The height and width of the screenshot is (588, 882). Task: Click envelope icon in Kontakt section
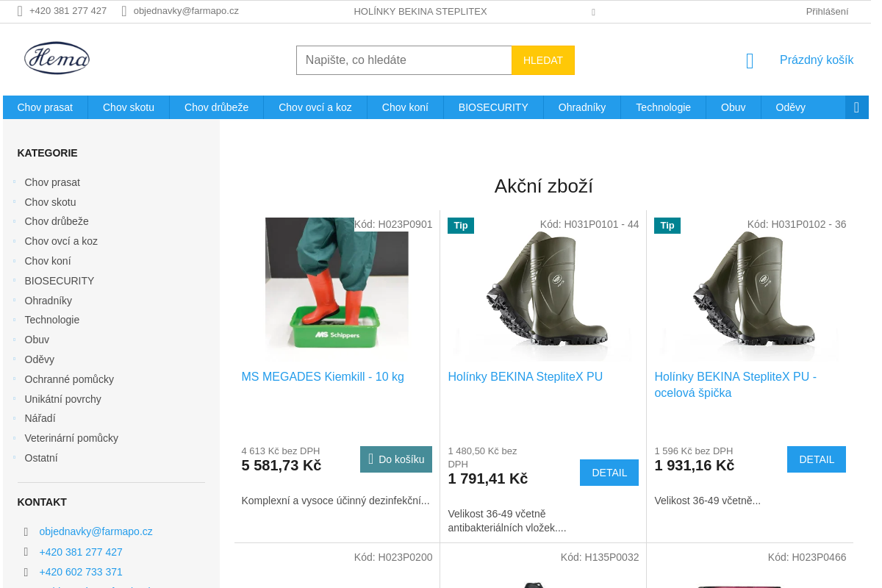[x=26, y=532]
